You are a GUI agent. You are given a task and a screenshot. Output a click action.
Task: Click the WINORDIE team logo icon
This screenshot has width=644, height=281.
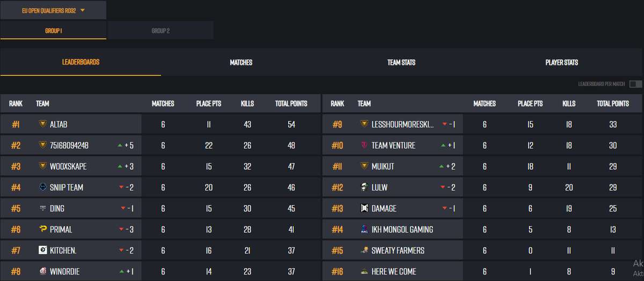(x=43, y=271)
